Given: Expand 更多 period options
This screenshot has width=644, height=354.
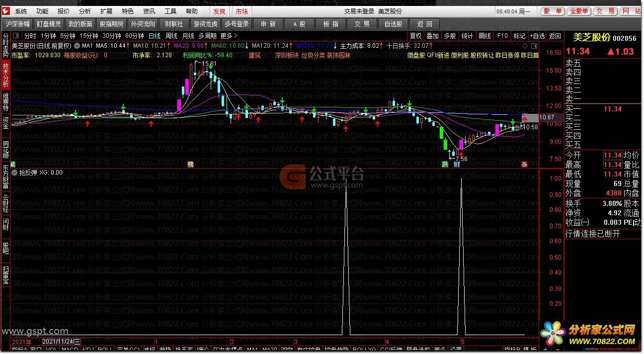Looking at the screenshot, I should click(x=229, y=36).
